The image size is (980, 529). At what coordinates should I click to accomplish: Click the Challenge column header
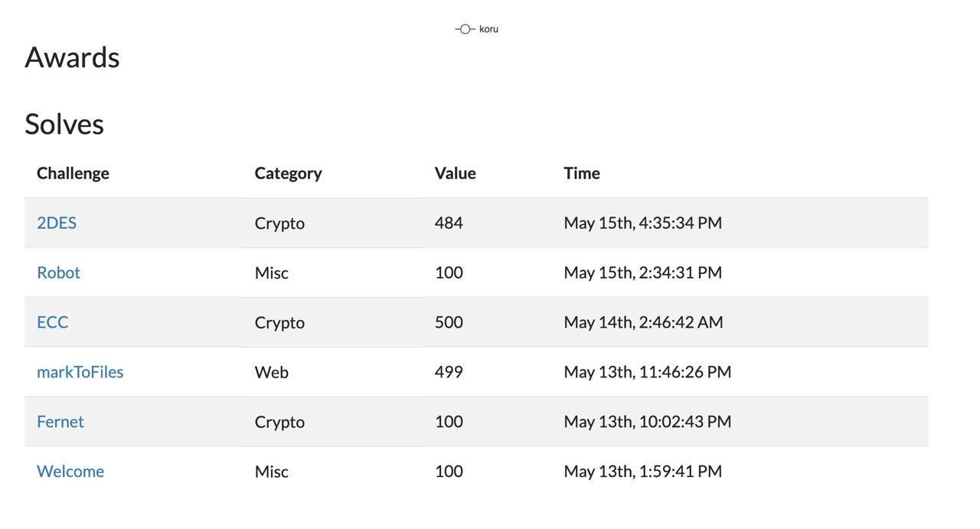coord(73,173)
